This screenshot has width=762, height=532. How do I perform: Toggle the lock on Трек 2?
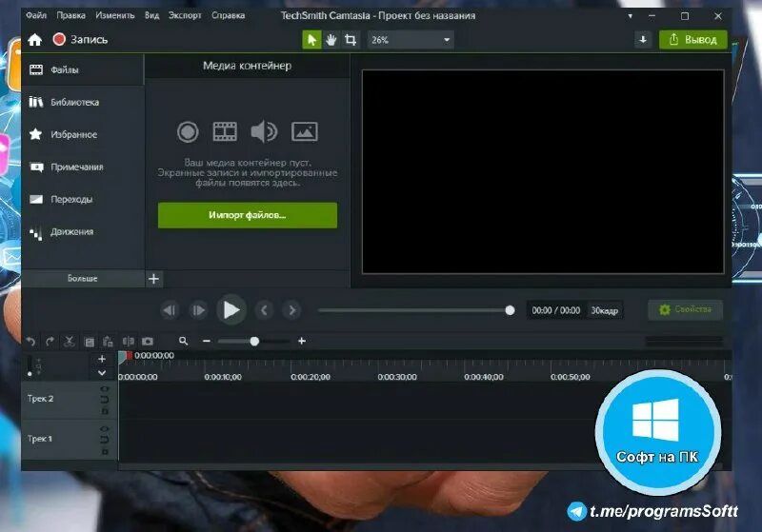[x=105, y=411]
